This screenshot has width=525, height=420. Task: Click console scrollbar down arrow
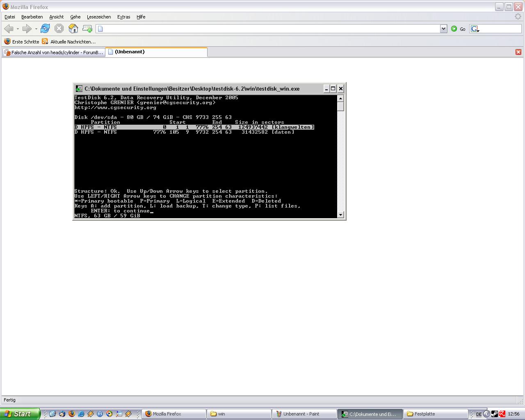coord(340,215)
